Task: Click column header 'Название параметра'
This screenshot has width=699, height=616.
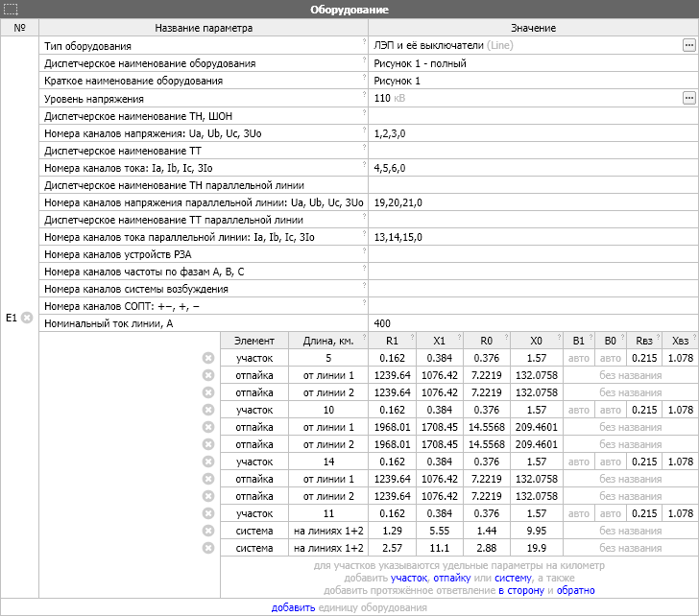Action: pyautogui.click(x=204, y=28)
